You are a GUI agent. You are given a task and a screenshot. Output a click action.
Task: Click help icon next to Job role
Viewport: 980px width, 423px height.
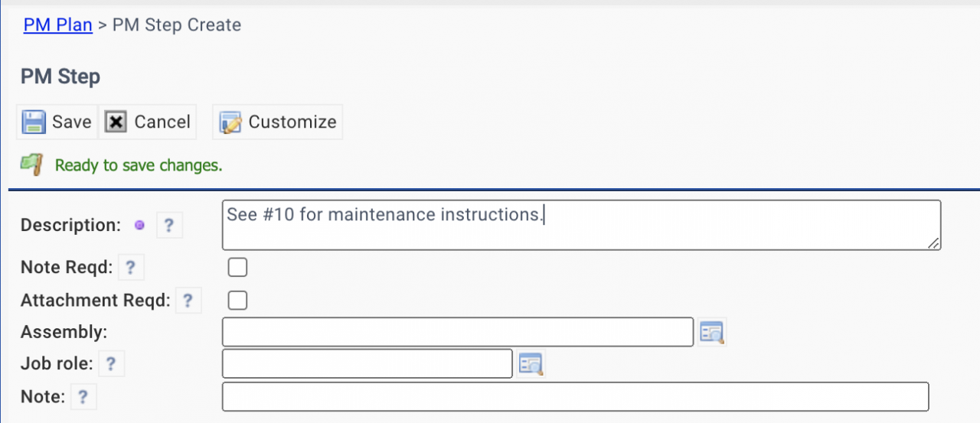click(111, 364)
